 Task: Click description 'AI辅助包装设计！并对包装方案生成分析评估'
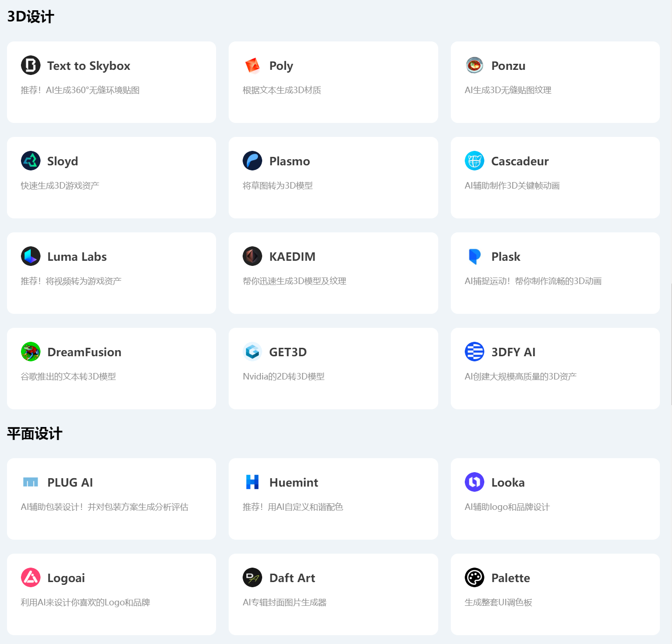[105, 507]
